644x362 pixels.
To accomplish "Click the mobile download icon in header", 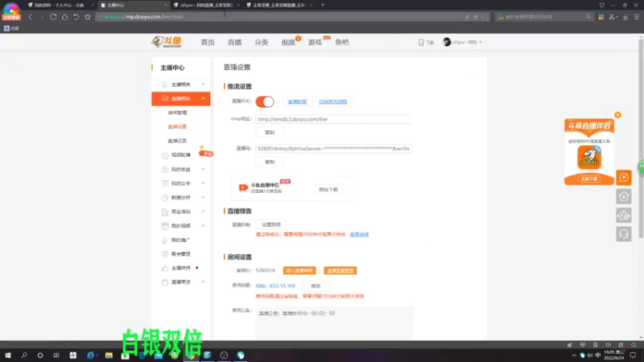I will (421, 43).
